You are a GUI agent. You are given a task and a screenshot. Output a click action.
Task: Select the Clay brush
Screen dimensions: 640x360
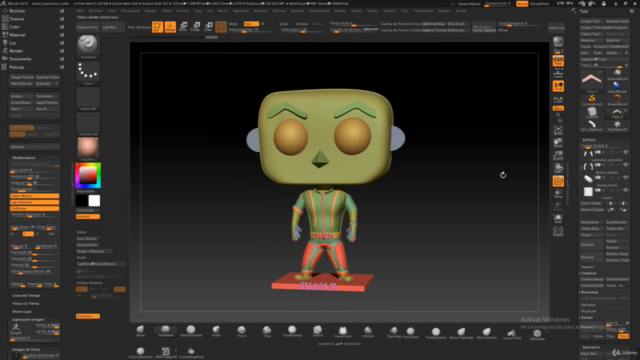(267, 331)
